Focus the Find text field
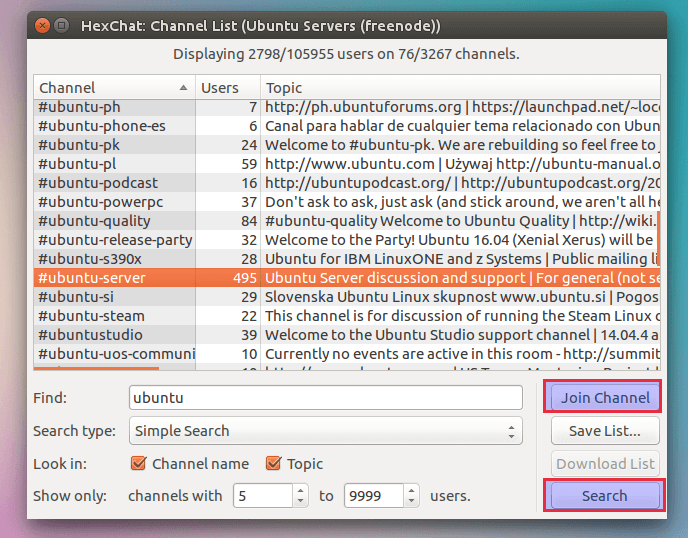This screenshot has height=538, width=688. [325, 398]
